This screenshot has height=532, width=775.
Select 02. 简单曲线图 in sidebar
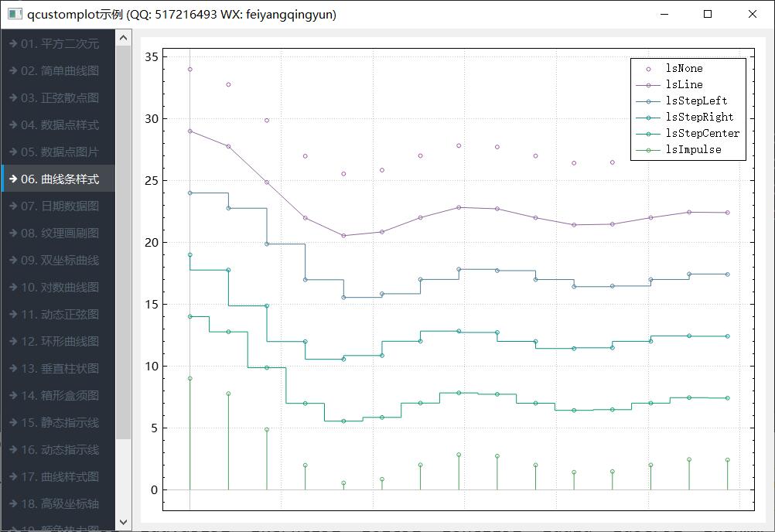59,71
